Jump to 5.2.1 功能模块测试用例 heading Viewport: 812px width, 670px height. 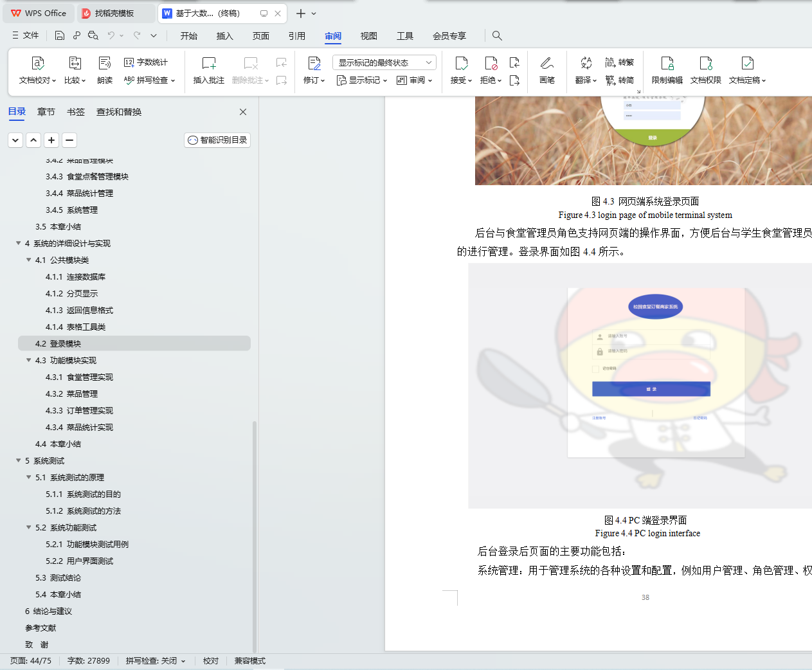(x=87, y=544)
